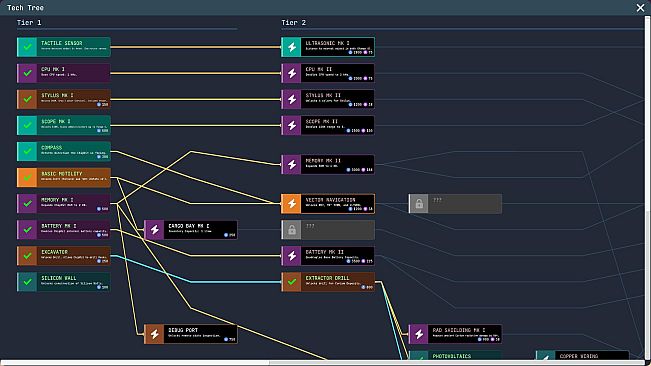
Task: Choose the Ultrasonic MK I label
Action: [x=328, y=43]
